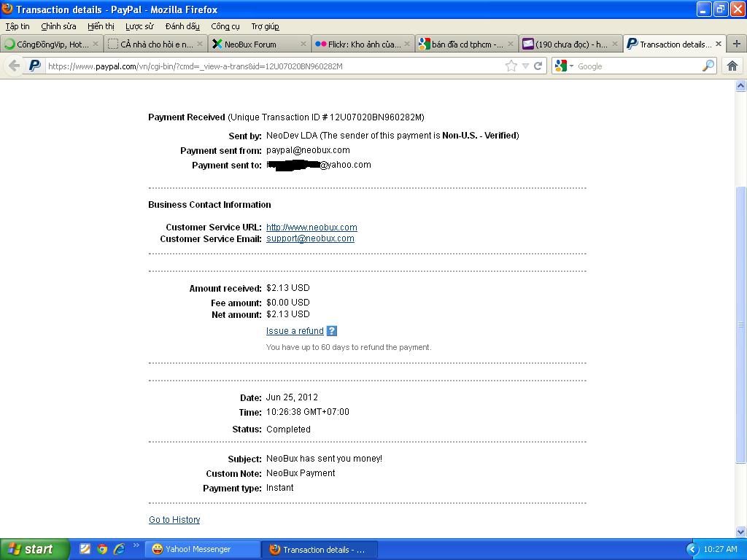Close the CẢ nhà cho hỏi tab
The image size is (747, 560).
pyautogui.click(x=200, y=44)
